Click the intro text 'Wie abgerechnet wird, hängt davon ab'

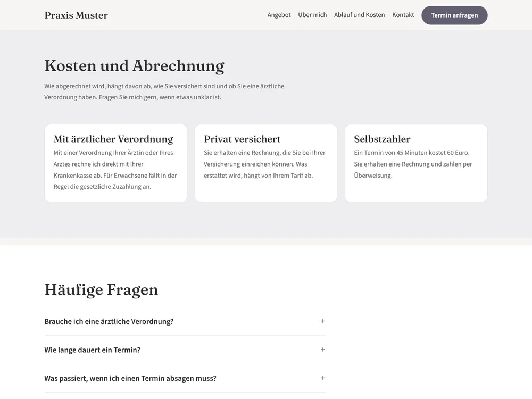[x=164, y=92]
